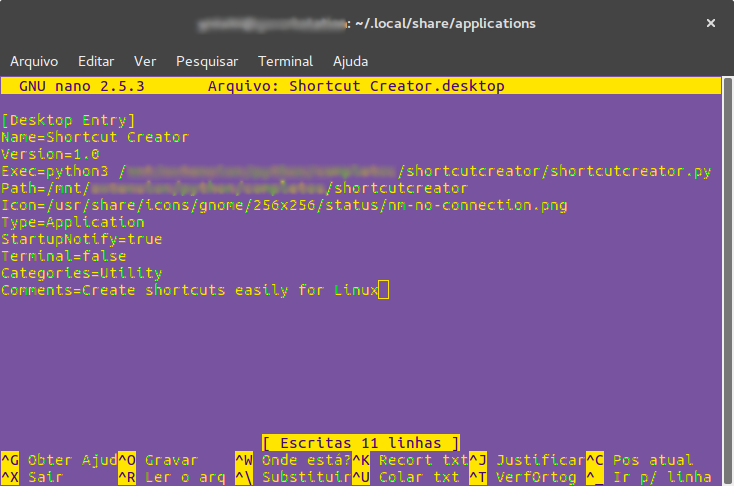Open the Editar menu

click(x=96, y=61)
